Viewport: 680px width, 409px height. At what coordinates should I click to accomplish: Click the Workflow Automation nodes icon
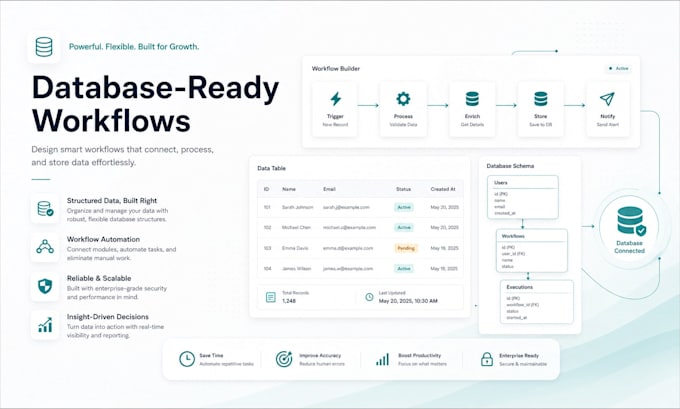[45, 246]
